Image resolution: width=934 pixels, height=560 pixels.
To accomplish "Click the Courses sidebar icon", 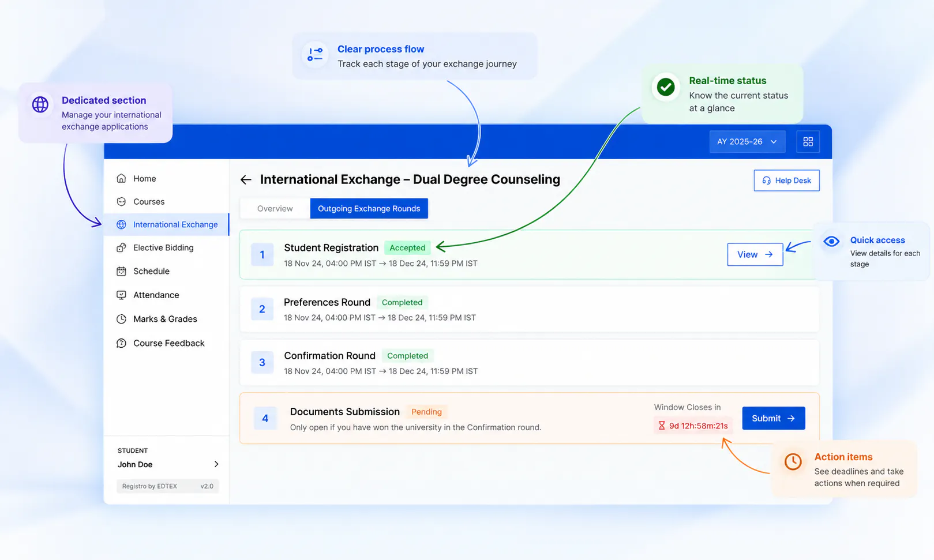I will tap(121, 201).
